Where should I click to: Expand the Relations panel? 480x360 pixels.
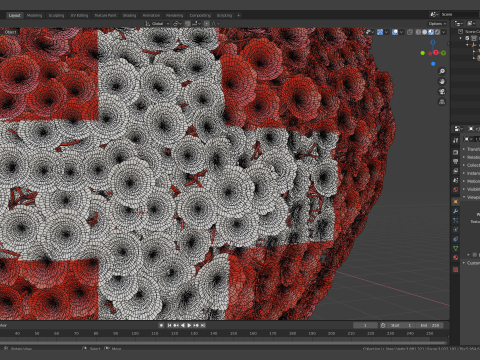(x=471, y=157)
